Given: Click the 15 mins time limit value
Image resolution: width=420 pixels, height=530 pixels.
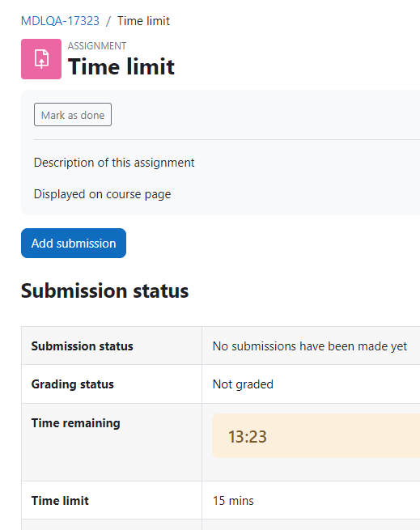Looking at the screenshot, I should pyautogui.click(x=233, y=501).
